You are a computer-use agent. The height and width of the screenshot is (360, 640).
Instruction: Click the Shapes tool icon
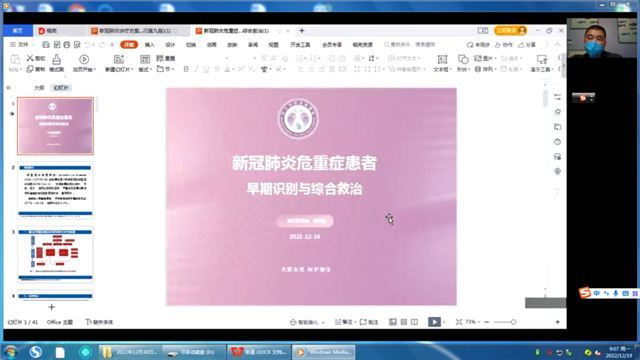point(463,60)
